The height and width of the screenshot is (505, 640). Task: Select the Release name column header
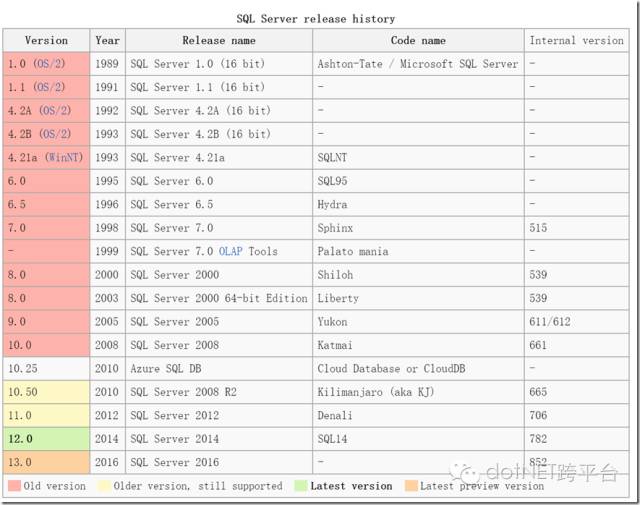219,40
